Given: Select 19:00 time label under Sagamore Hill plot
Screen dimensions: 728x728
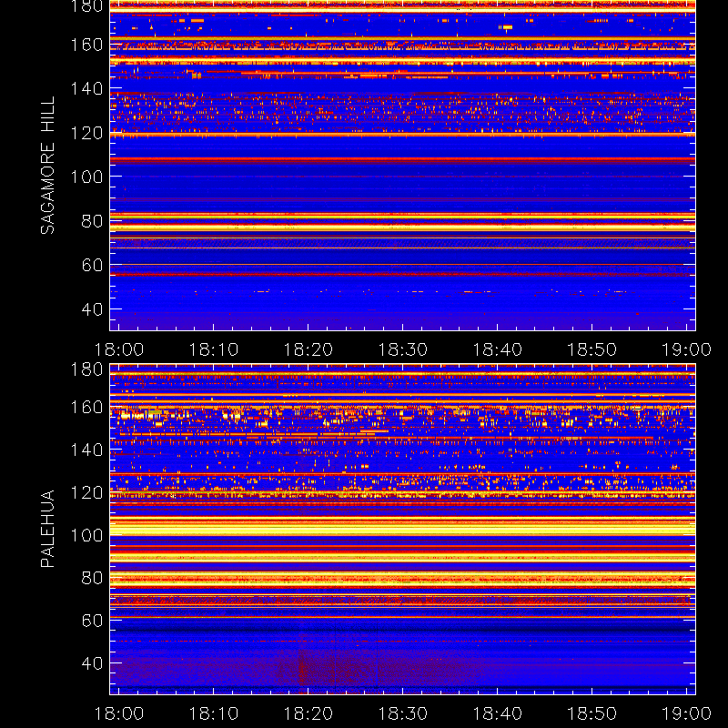Looking at the screenshot, I should (x=686, y=349).
